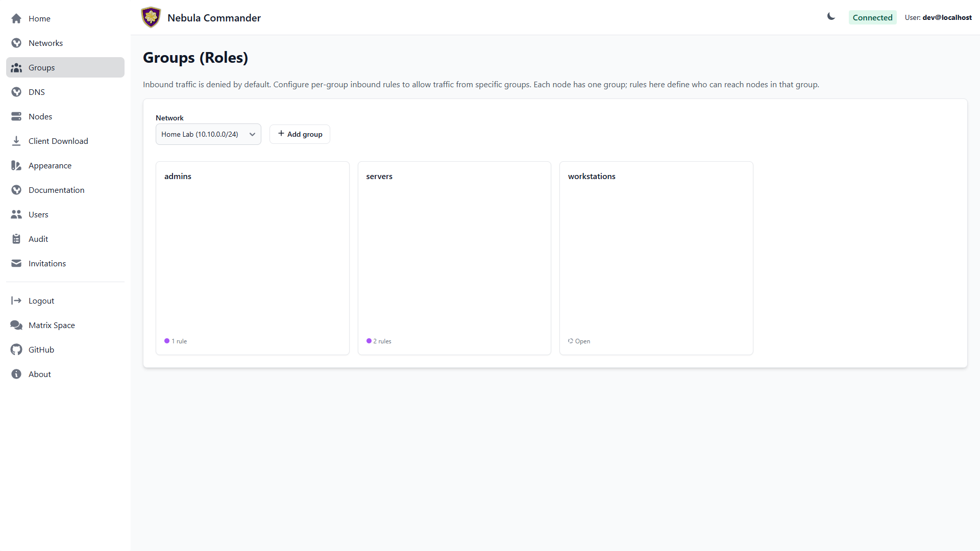Click the About info icon
This screenshot has height=551, width=980.
click(16, 374)
